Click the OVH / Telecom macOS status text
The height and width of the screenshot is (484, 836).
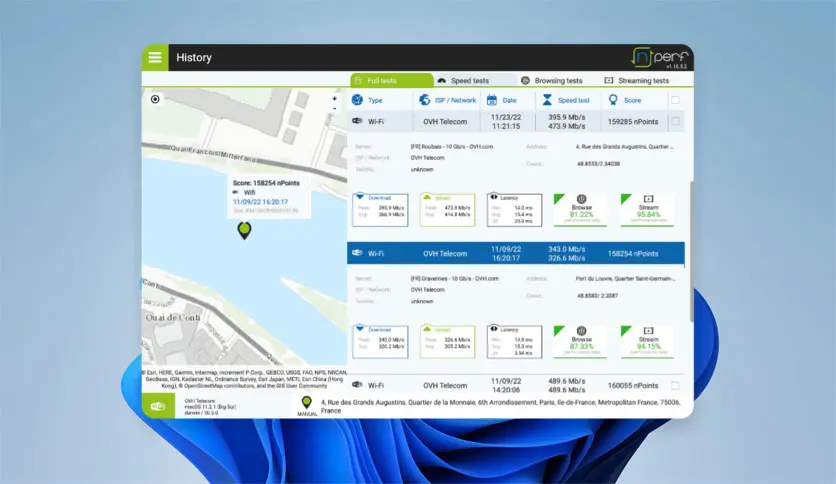210,407
